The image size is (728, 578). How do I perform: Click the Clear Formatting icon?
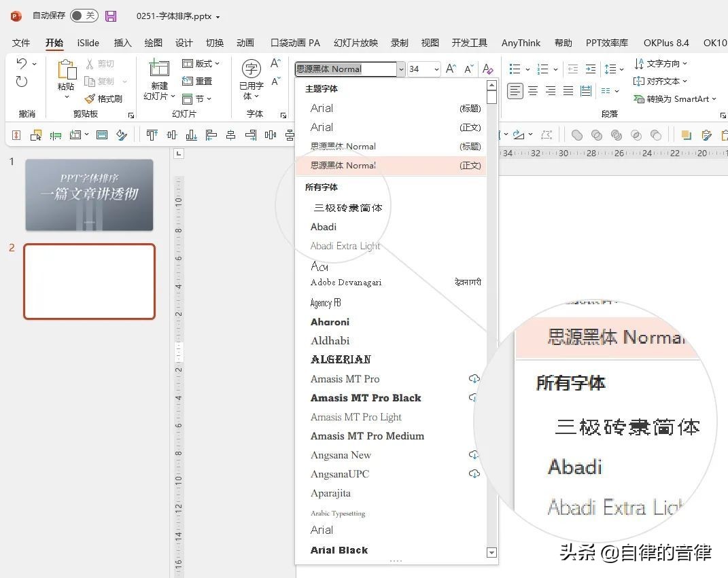pos(487,69)
